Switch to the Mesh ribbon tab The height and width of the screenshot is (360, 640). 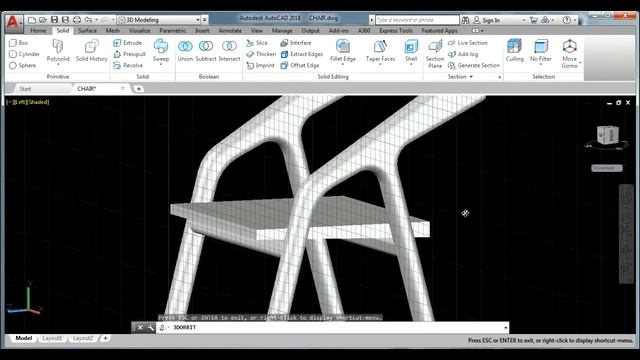[113, 31]
